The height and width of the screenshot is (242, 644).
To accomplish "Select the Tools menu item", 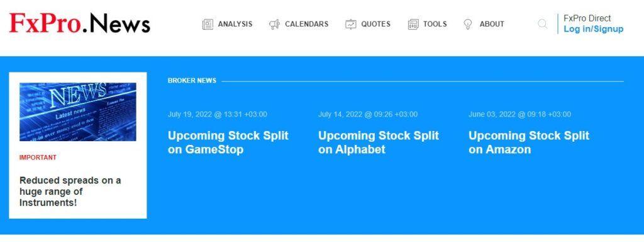I will (x=435, y=25).
